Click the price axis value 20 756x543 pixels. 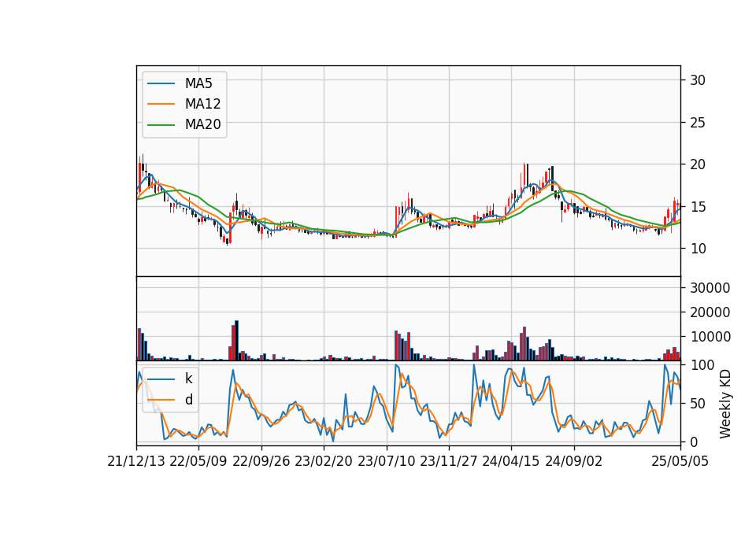pos(698,164)
